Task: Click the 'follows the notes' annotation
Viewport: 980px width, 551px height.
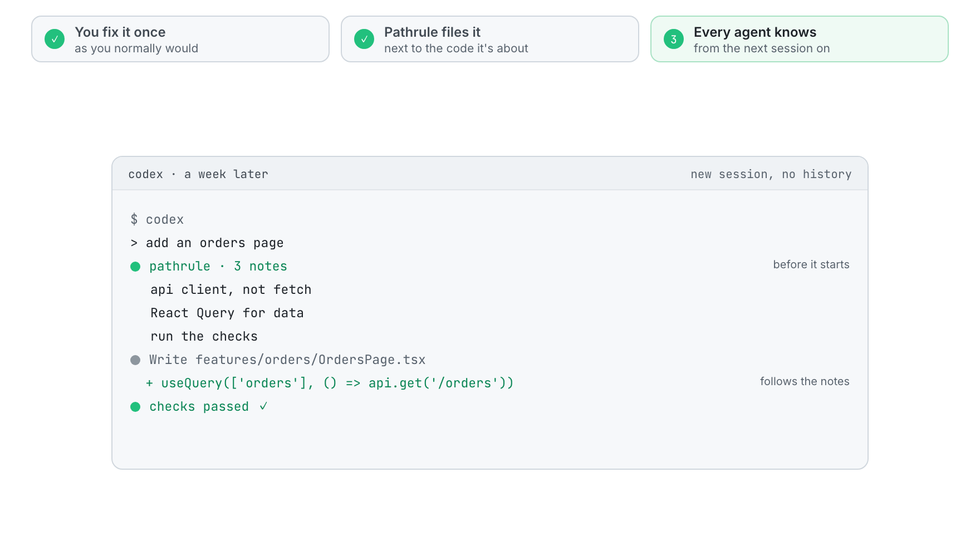Action: pyautogui.click(x=805, y=381)
